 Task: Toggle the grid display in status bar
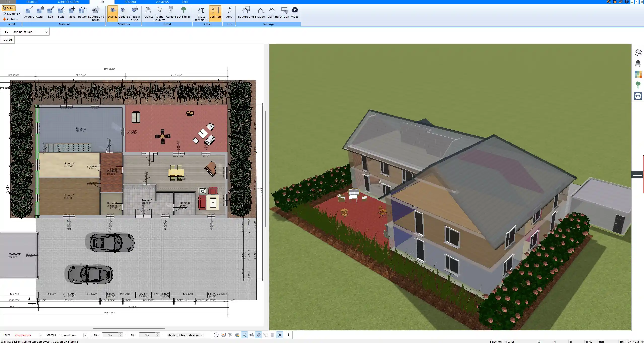(x=273, y=335)
